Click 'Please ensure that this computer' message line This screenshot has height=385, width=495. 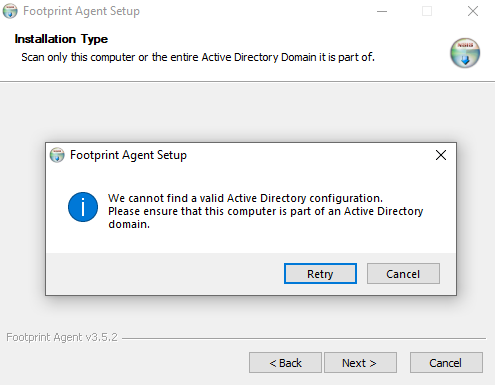tap(266, 211)
